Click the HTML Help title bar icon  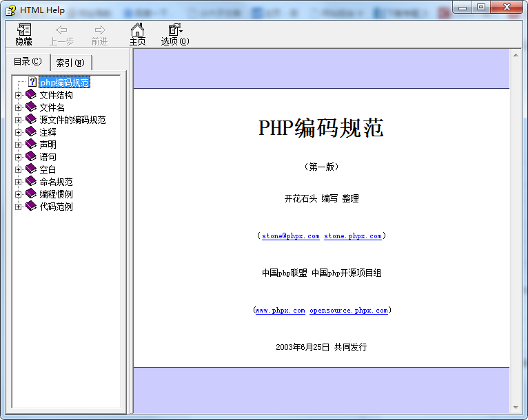(10, 9)
